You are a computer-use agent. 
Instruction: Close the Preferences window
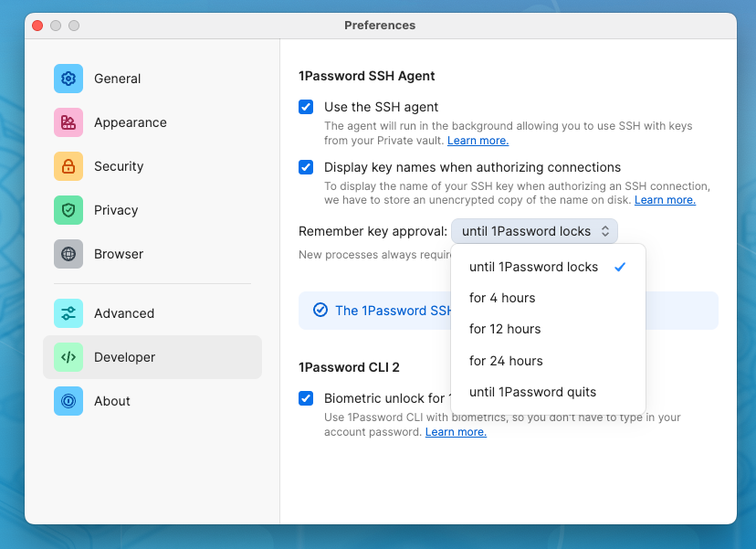[37, 26]
